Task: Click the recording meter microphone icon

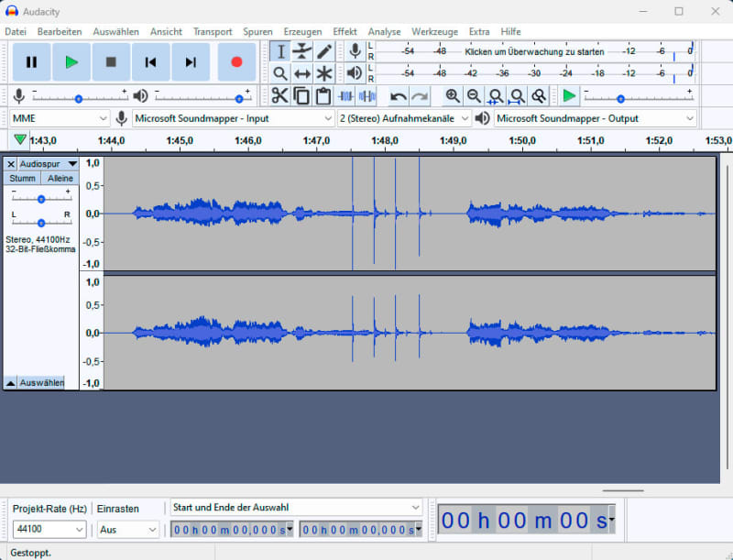Action: [355, 51]
